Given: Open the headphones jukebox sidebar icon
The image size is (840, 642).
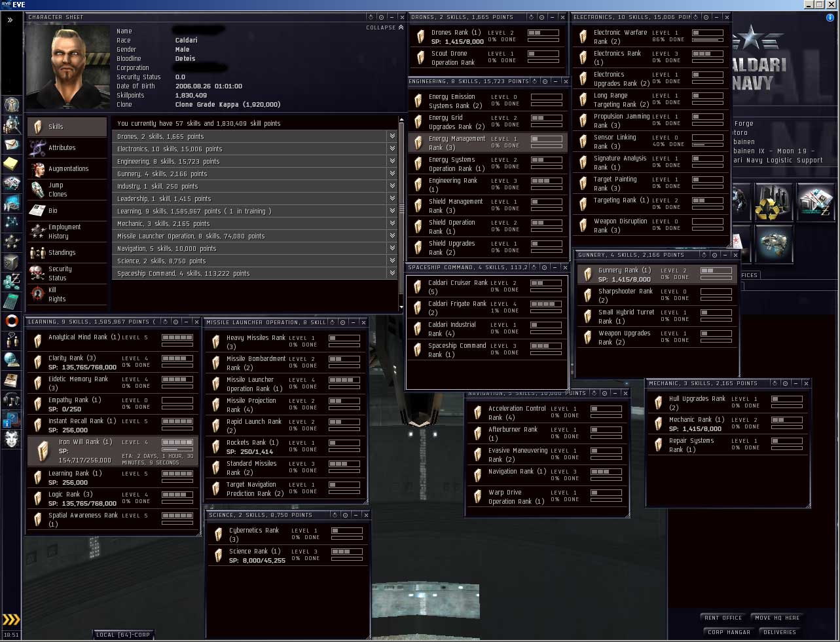Looking at the screenshot, I should click(x=12, y=400).
